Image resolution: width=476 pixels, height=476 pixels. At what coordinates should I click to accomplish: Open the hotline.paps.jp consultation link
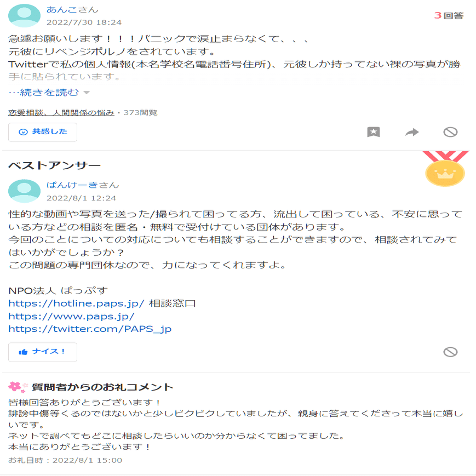pyautogui.click(x=76, y=303)
